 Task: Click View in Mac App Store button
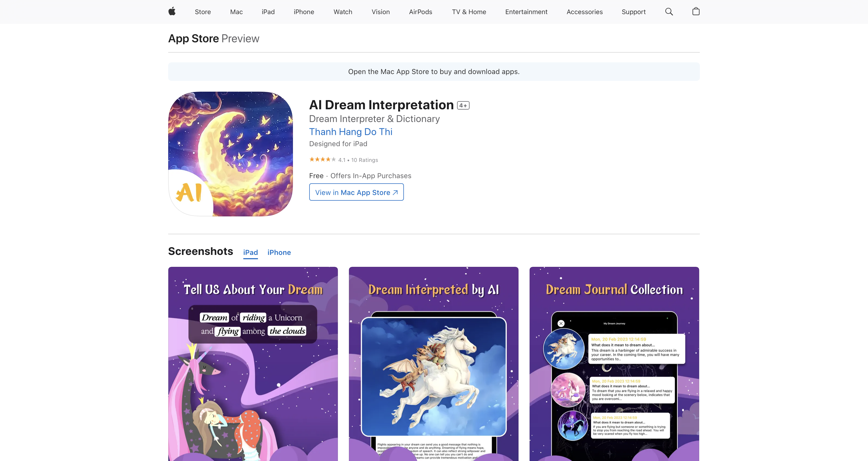[356, 192]
